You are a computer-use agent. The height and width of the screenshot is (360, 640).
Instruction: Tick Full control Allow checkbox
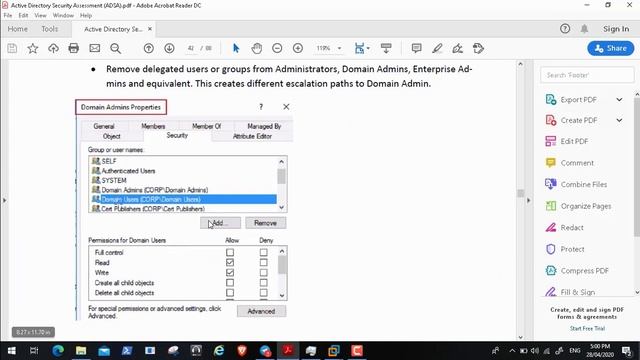(230, 253)
